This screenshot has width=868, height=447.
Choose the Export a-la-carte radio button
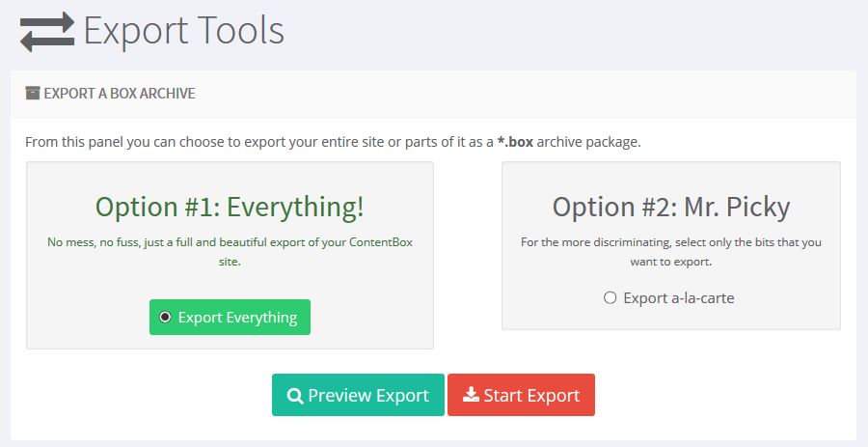click(610, 298)
